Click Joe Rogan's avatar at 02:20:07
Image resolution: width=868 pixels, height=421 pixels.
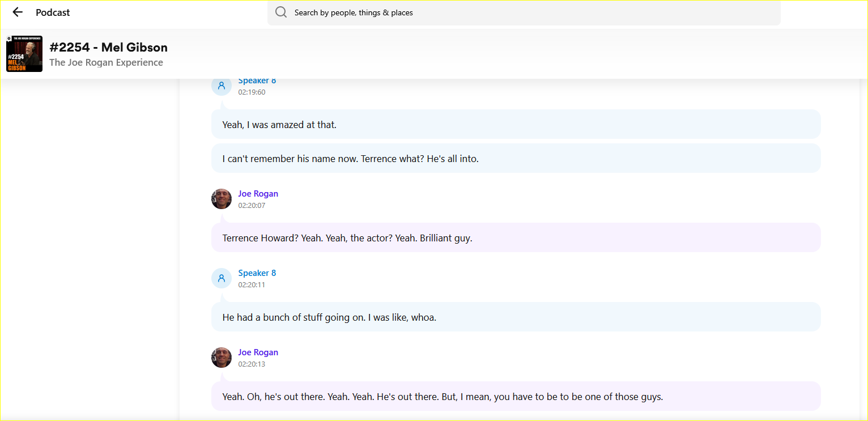[x=222, y=199]
